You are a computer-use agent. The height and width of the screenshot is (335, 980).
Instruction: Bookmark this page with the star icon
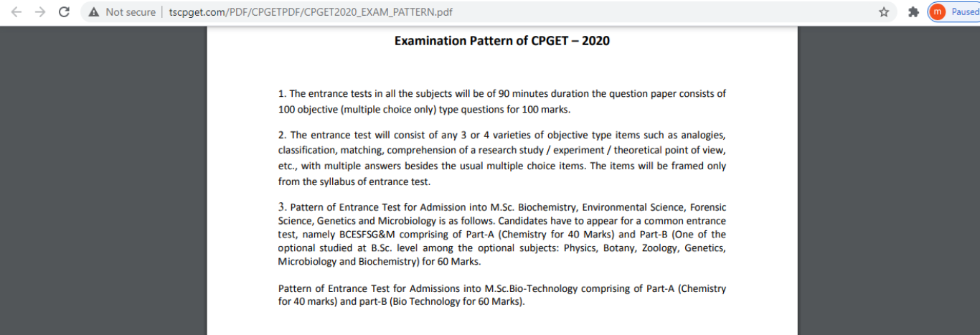884,12
